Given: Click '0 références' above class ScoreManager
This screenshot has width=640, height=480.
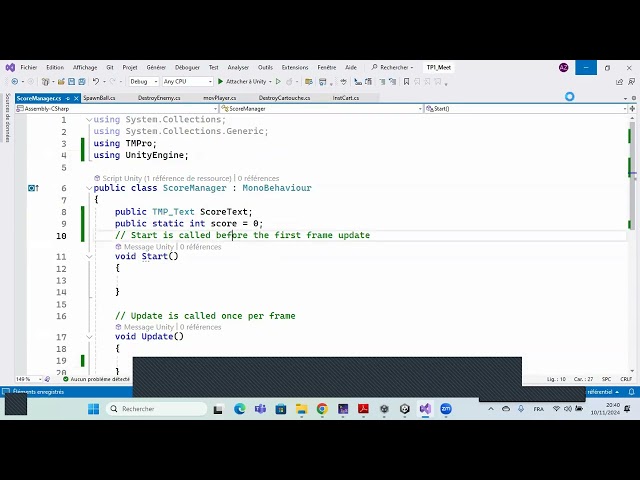Looking at the screenshot, I should tap(258, 178).
